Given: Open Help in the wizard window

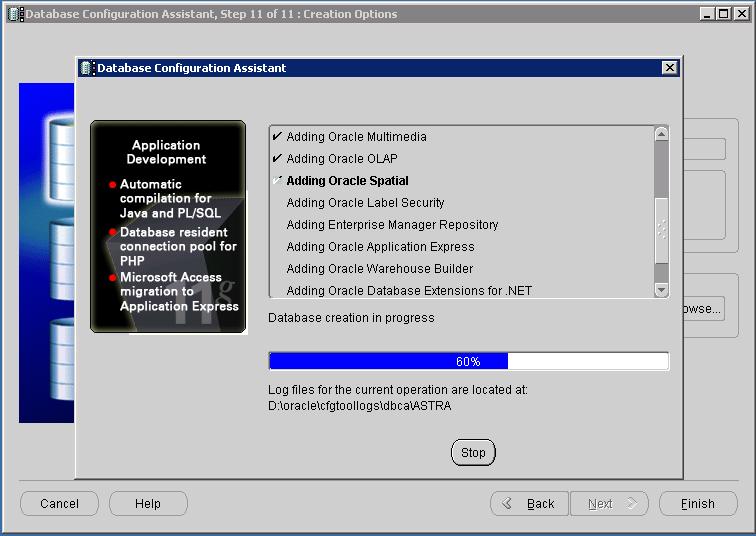Looking at the screenshot, I should pos(148,504).
